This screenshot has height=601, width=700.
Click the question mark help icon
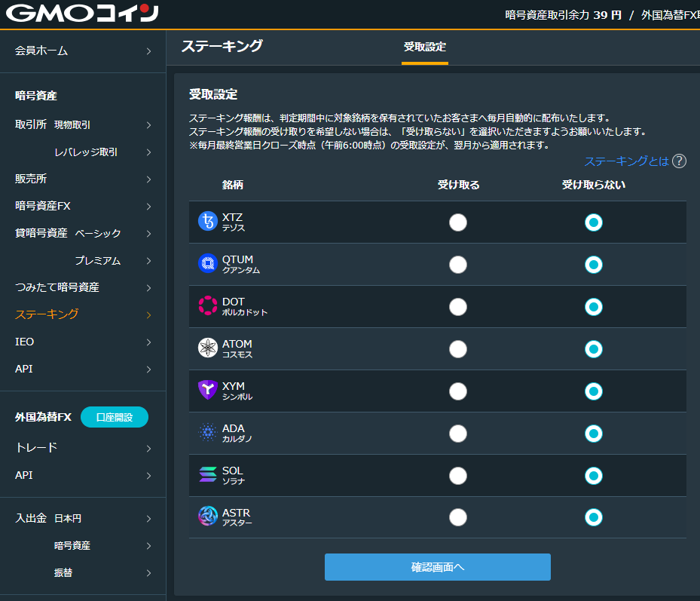pos(679,161)
